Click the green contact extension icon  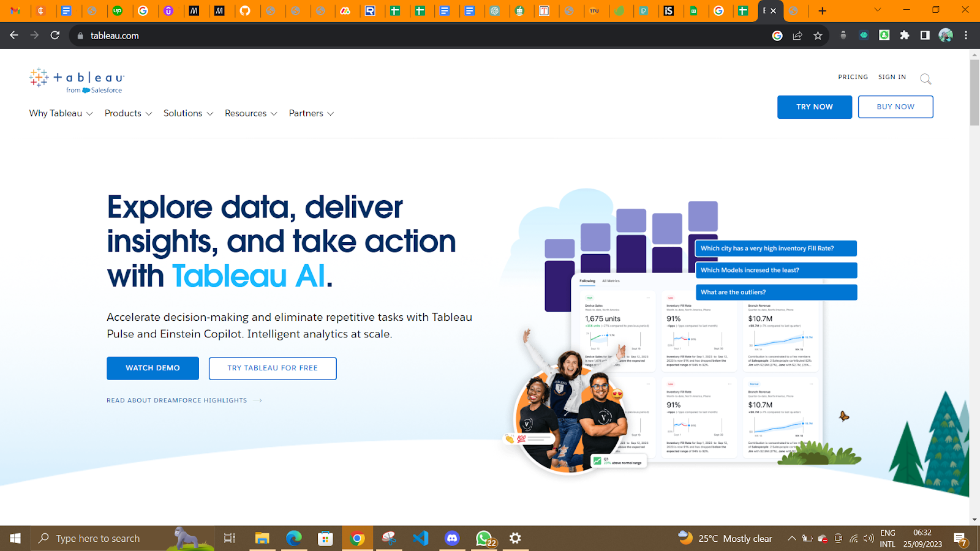coord(884,36)
